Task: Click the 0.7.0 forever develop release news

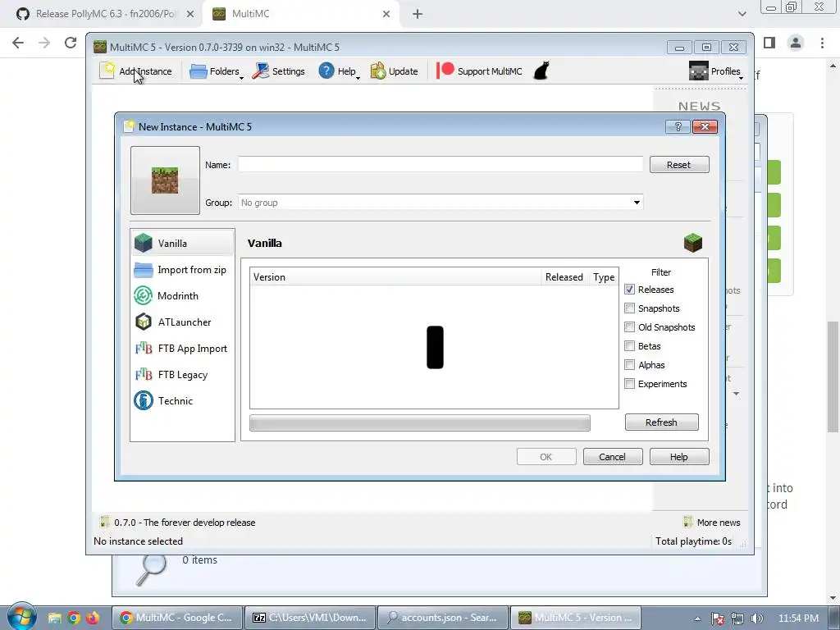Action: [178, 523]
